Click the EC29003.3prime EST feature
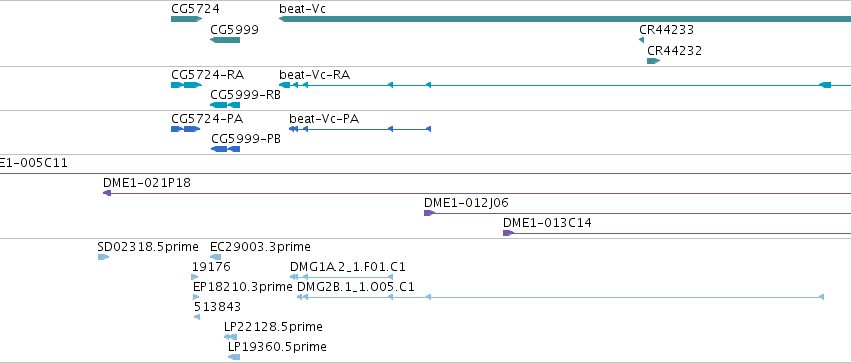 click(x=215, y=257)
